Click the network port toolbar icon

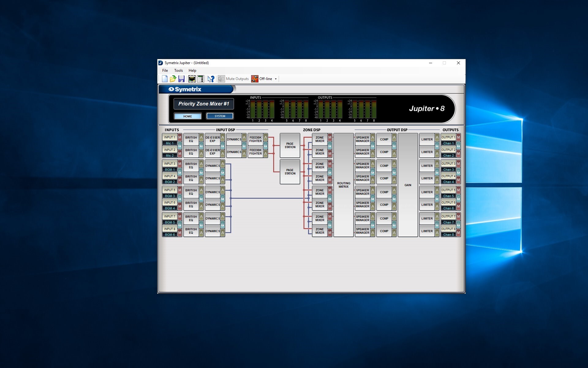(x=192, y=79)
